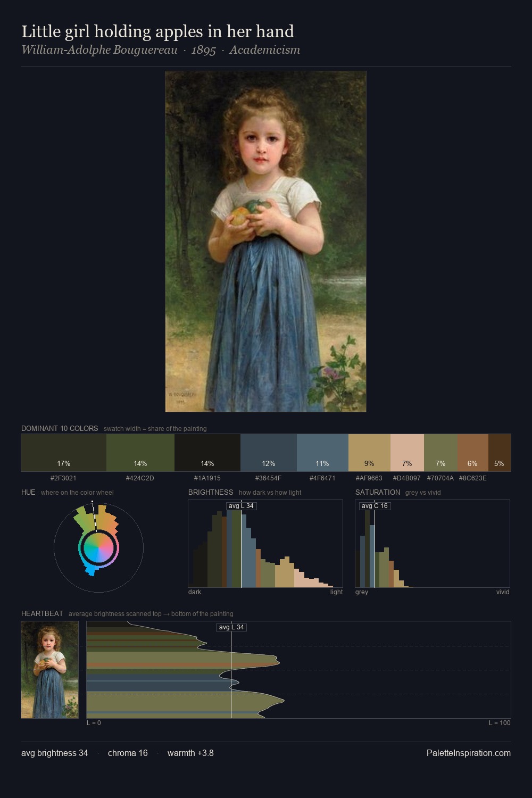Click the "L = 100" axis label

tap(500, 723)
